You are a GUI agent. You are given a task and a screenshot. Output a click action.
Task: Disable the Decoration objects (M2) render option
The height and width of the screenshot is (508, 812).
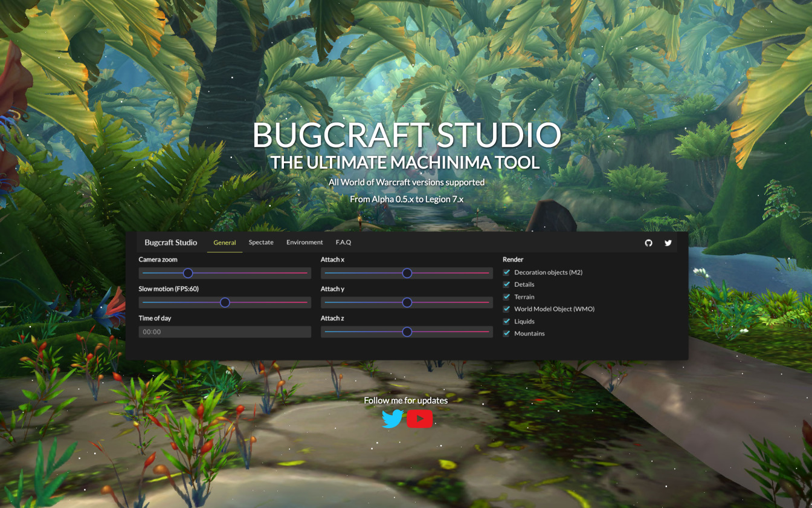(x=506, y=272)
